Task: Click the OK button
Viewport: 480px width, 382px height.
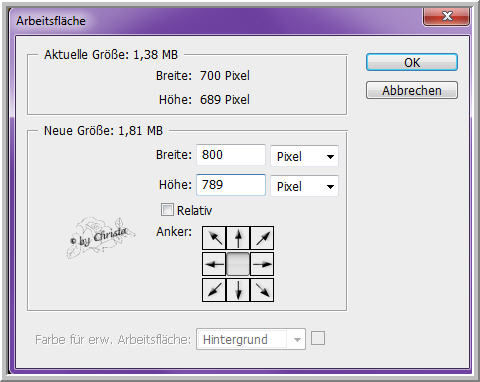Action: coord(412,62)
